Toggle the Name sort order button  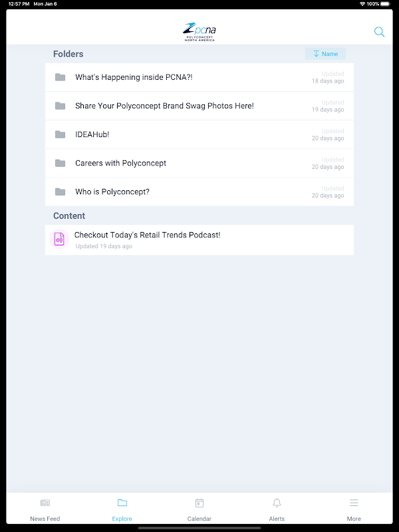click(x=325, y=54)
